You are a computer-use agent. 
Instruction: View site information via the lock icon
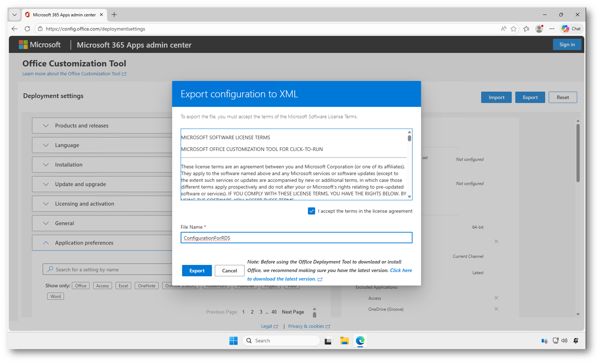point(40,29)
